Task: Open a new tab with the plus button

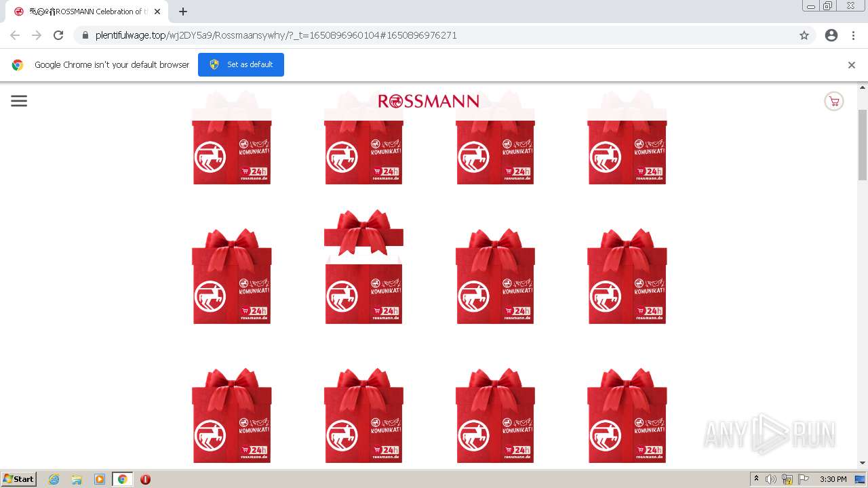Action: pos(183,12)
